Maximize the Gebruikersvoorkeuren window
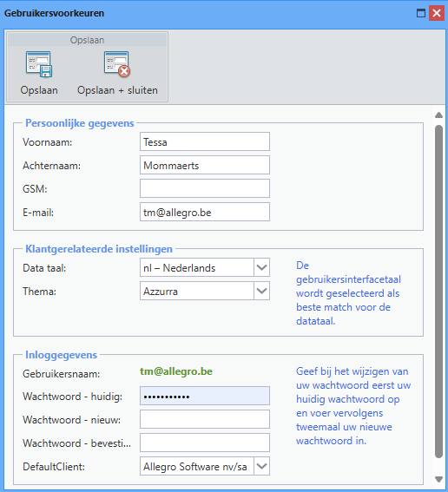 pyautogui.click(x=421, y=13)
